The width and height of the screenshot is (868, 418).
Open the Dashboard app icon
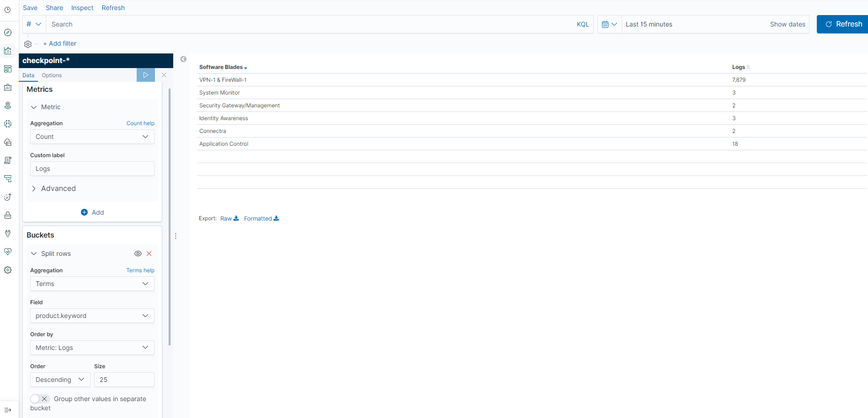pyautogui.click(x=8, y=69)
